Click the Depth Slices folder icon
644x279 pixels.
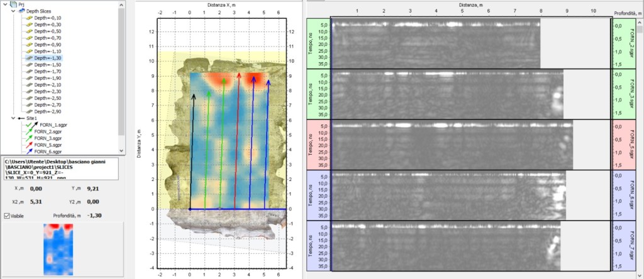click(x=21, y=11)
